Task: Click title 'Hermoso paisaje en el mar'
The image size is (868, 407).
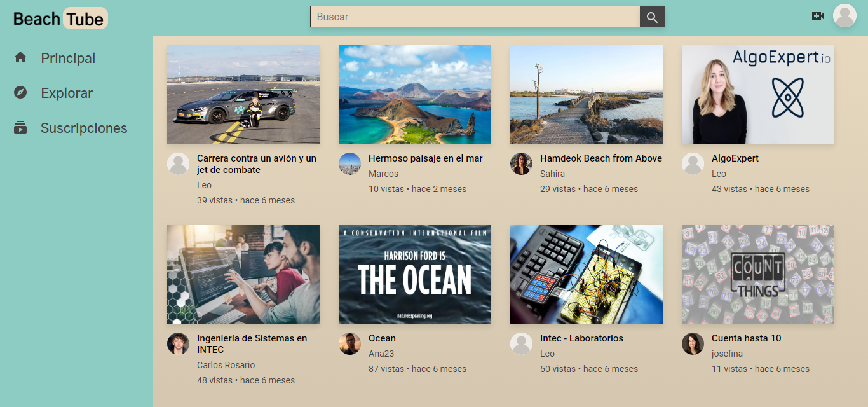Action: [426, 158]
